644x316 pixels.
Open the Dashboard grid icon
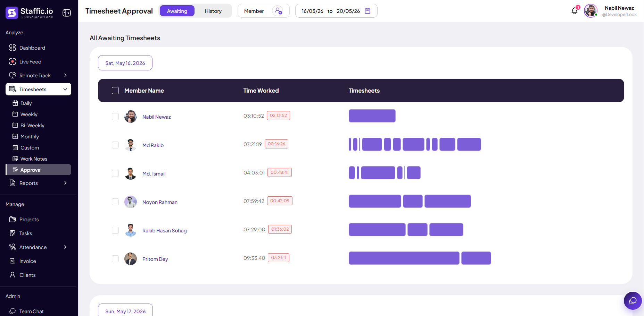[13, 48]
